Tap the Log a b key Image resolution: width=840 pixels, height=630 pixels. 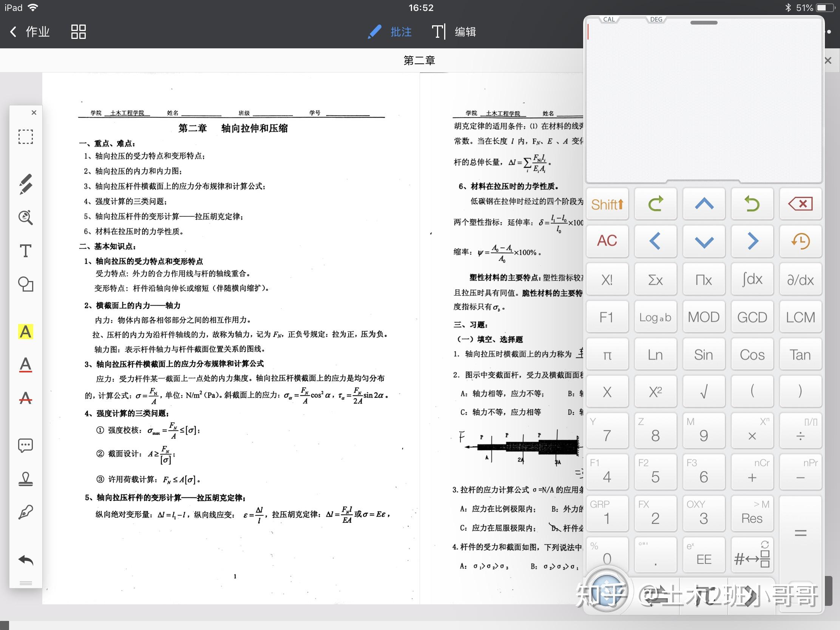click(x=655, y=317)
